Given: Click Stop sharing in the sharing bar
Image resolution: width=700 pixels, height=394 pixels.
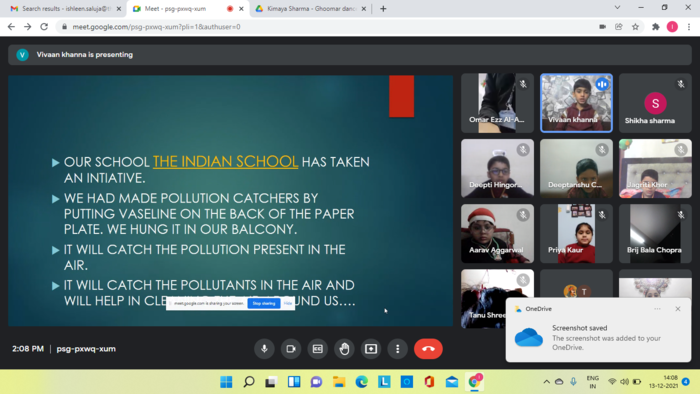Looking at the screenshot, I should pos(264,303).
